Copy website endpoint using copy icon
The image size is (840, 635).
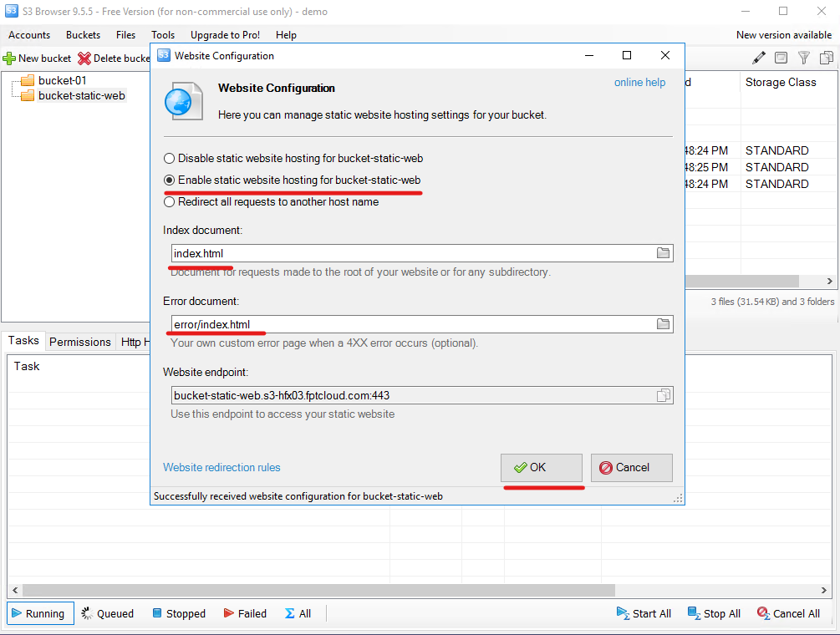click(x=664, y=395)
